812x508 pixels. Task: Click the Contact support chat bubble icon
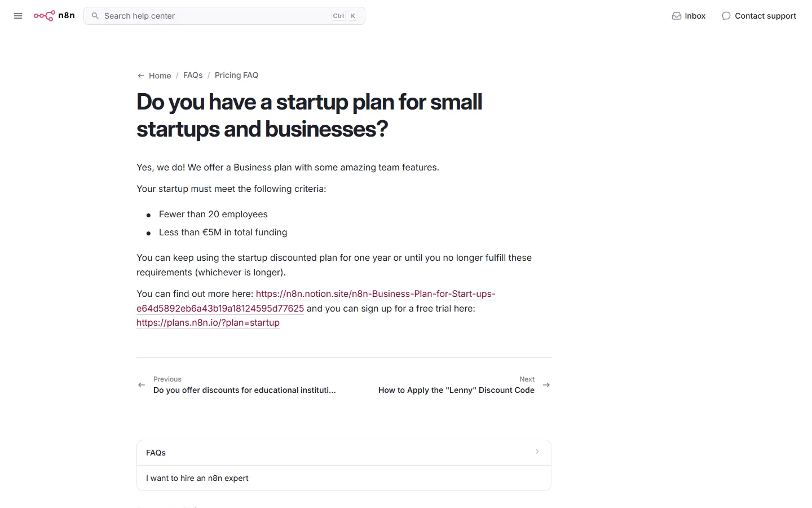point(726,16)
